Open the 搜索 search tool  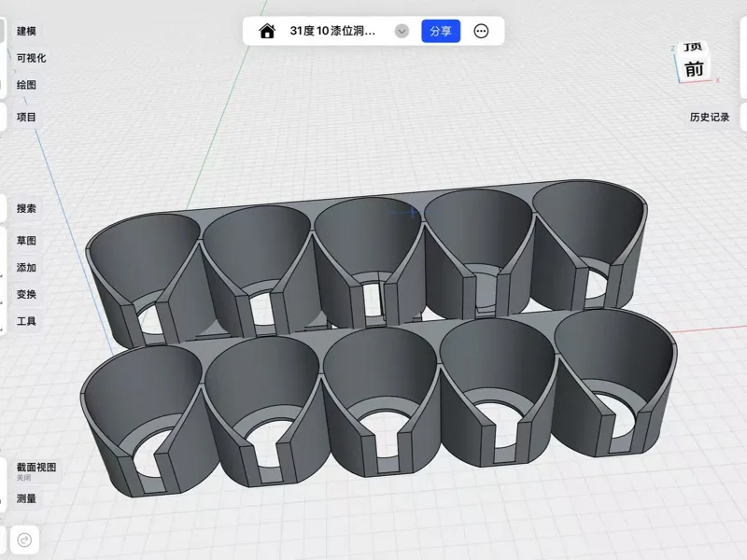coord(26,208)
